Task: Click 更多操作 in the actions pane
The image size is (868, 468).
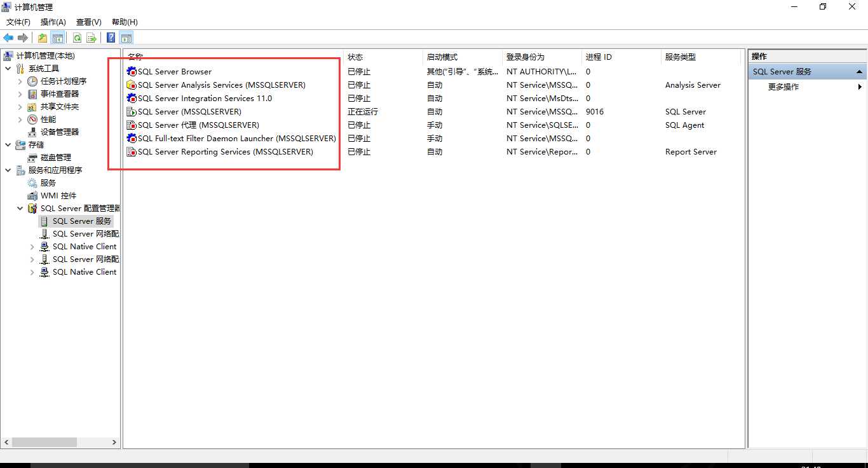Action: 783,87
